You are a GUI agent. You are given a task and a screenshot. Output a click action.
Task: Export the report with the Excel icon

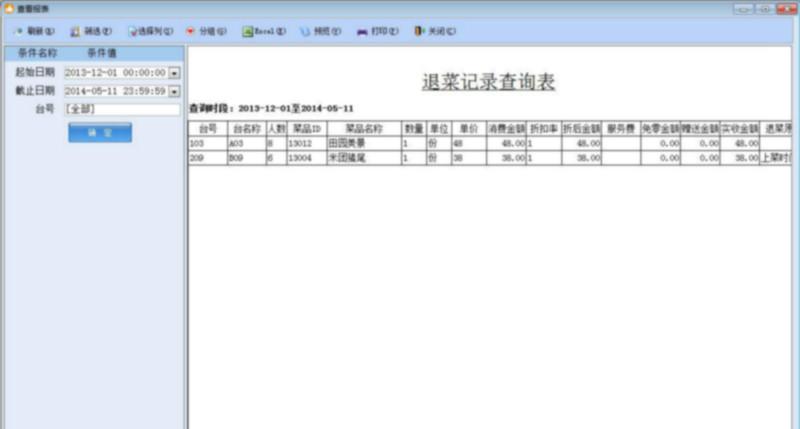pyautogui.click(x=247, y=32)
